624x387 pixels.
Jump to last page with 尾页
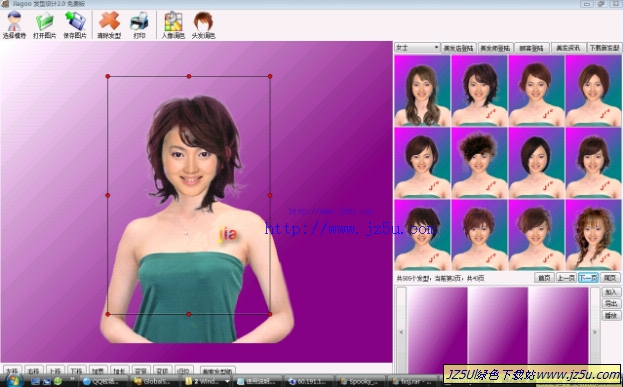(610, 278)
